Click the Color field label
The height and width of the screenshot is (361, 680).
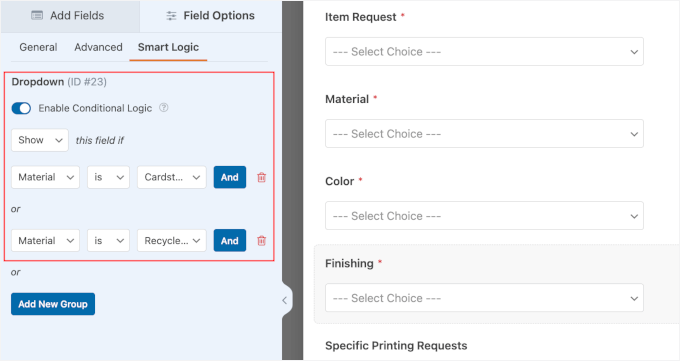pos(340,181)
